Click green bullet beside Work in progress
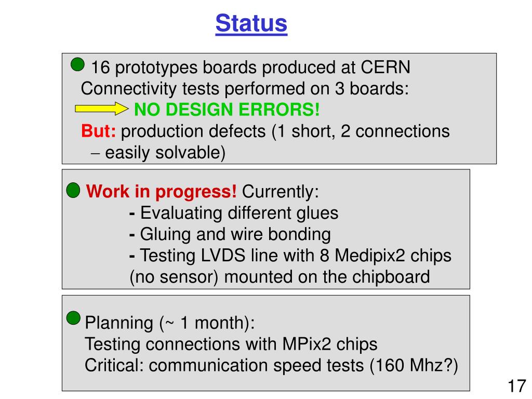532x399 pixels. (73, 190)
